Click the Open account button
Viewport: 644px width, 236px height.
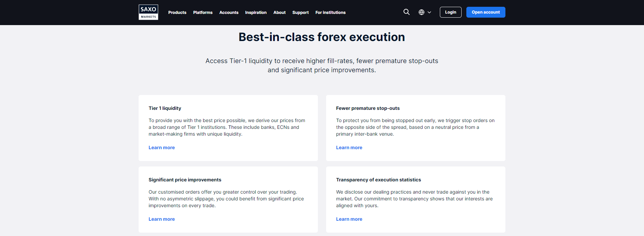coord(486,12)
